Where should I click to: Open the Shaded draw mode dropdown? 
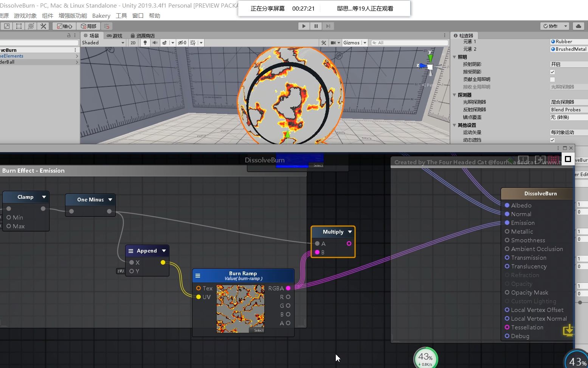click(x=103, y=42)
